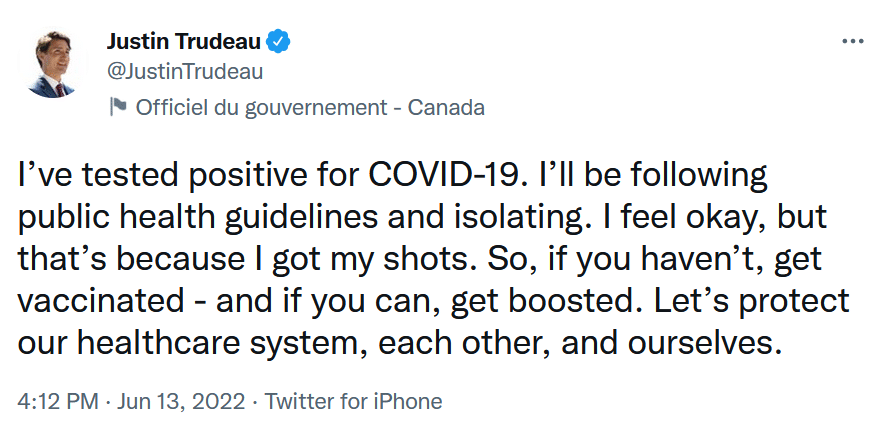The height and width of the screenshot is (438, 875).
Task: Open the 4:12 PM timestamp link
Action: (58, 402)
